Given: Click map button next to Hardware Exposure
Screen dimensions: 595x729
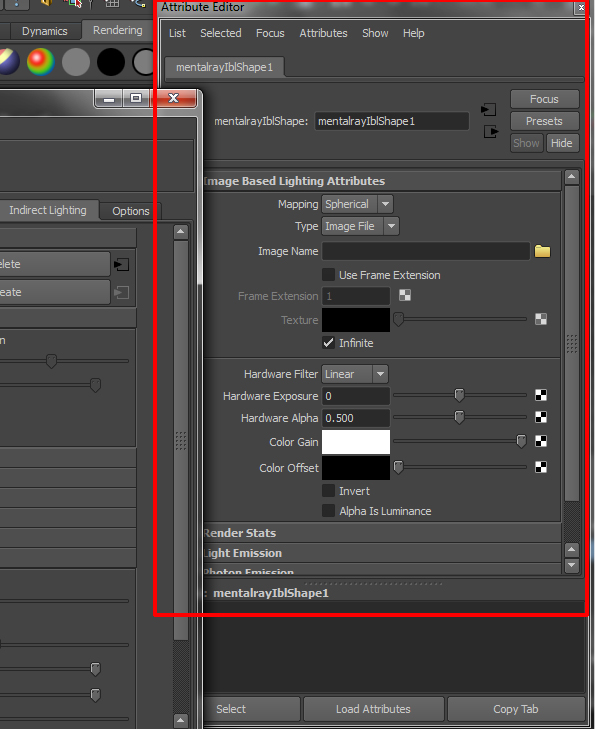Looking at the screenshot, I should point(541,395).
